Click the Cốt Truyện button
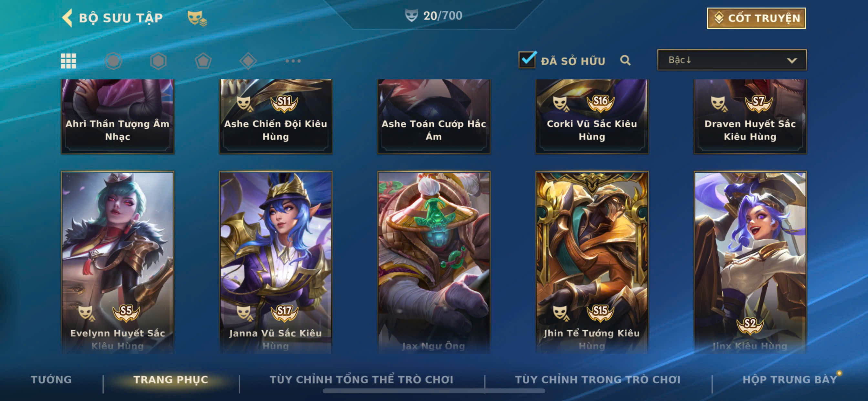868x401 pixels. pyautogui.click(x=756, y=18)
